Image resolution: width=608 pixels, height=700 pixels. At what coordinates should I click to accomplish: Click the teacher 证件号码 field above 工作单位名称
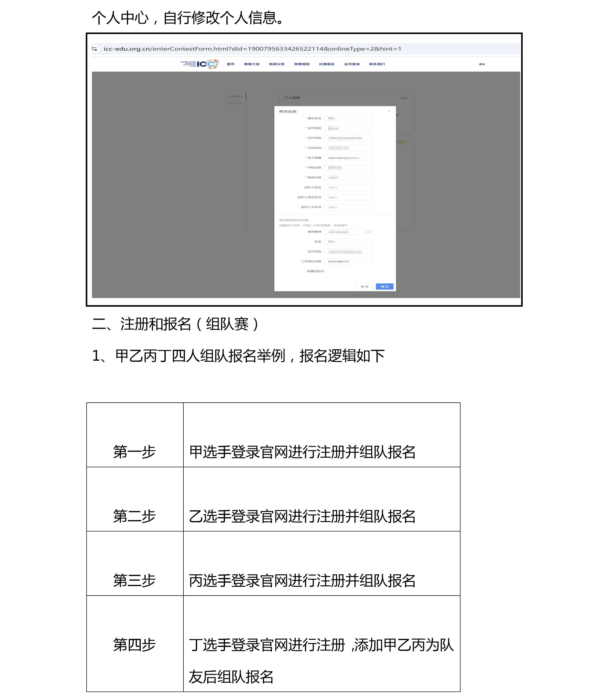(x=348, y=251)
